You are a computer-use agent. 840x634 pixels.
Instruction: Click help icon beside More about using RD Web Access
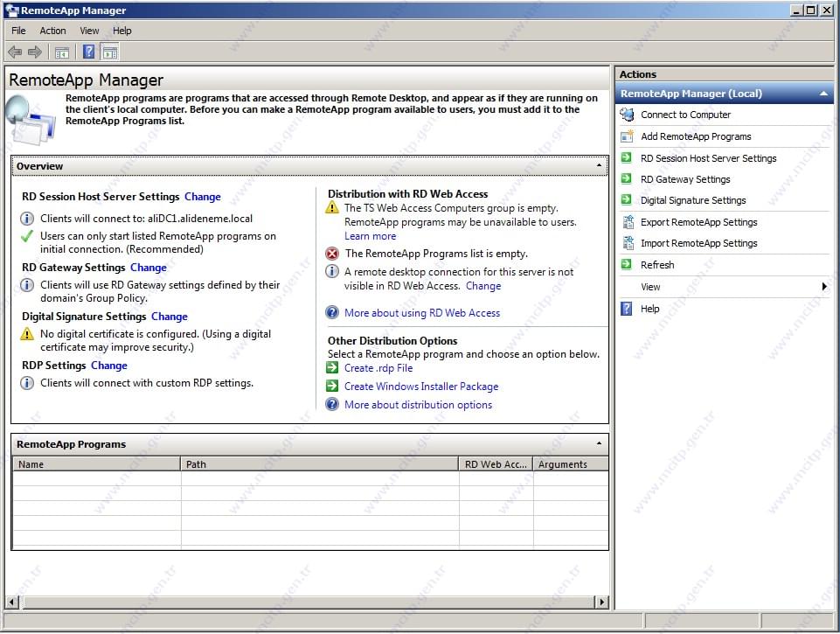(333, 312)
